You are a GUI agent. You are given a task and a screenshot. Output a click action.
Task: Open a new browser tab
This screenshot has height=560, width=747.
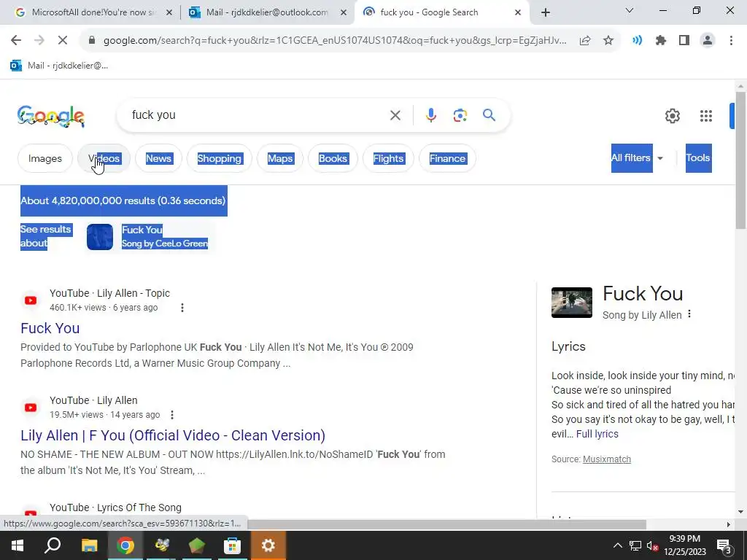pyautogui.click(x=546, y=12)
